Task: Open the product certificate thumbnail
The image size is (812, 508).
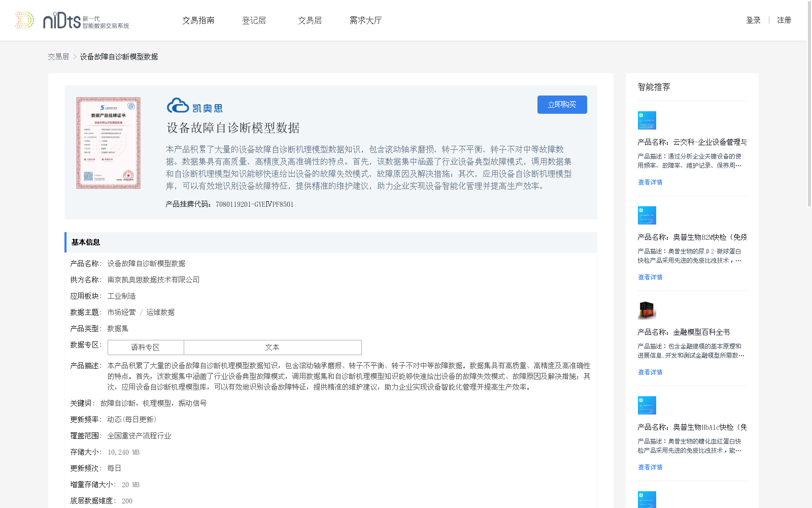Action: tap(109, 143)
